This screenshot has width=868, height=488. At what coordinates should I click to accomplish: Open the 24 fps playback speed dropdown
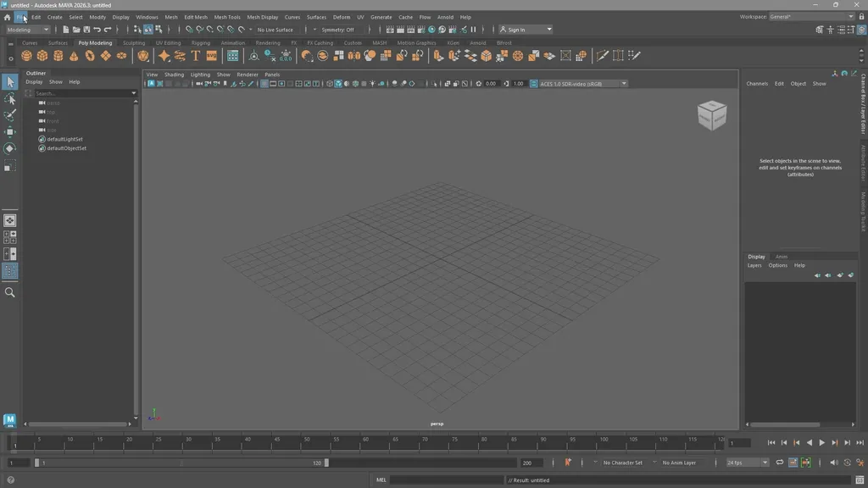click(x=744, y=462)
